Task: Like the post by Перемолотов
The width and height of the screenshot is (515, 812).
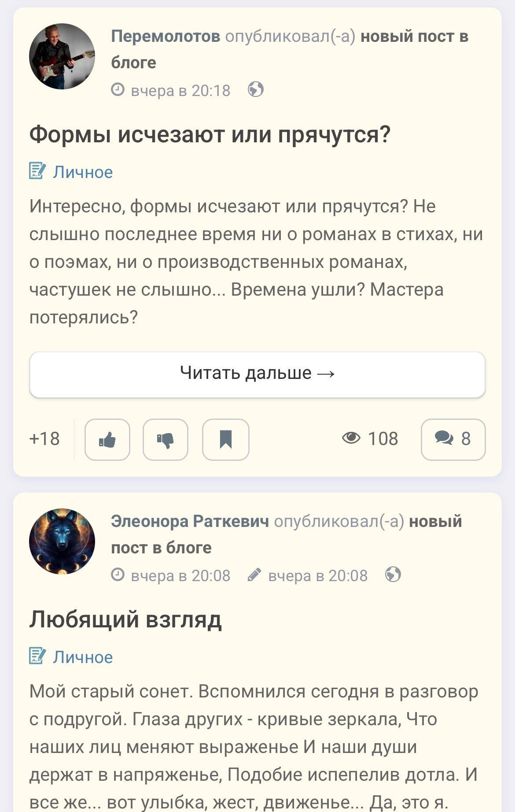Action: click(x=107, y=439)
